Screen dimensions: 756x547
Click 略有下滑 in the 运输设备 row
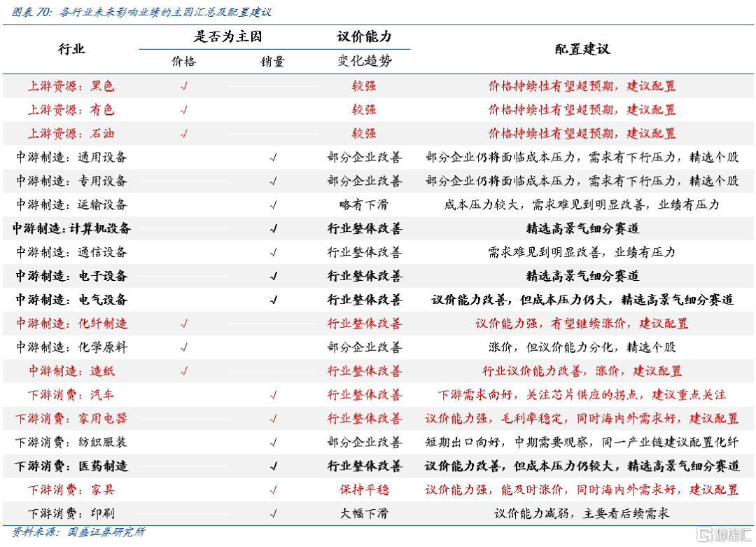(x=364, y=205)
